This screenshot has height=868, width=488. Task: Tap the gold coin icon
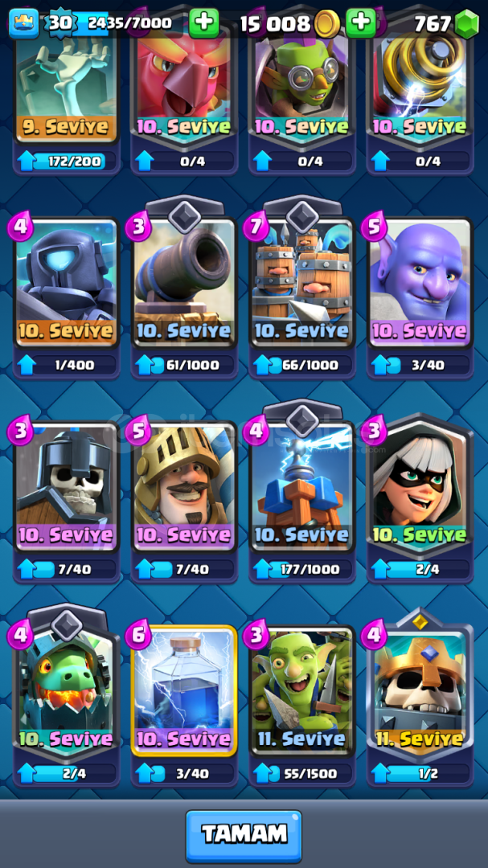pos(327,24)
